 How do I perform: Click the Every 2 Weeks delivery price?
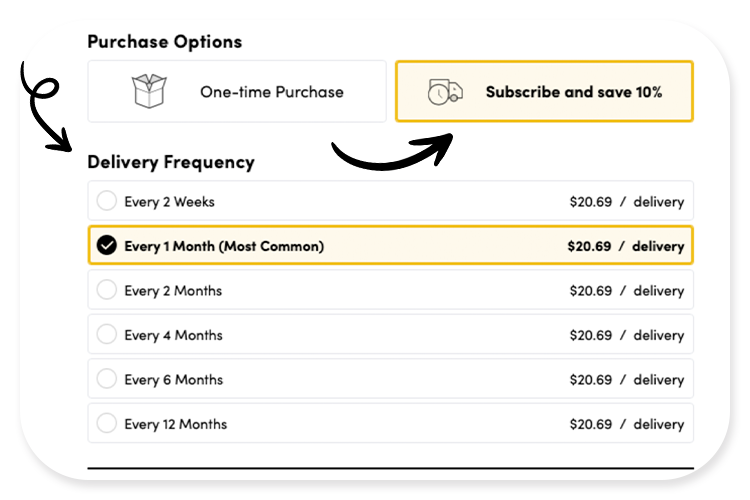point(626,202)
